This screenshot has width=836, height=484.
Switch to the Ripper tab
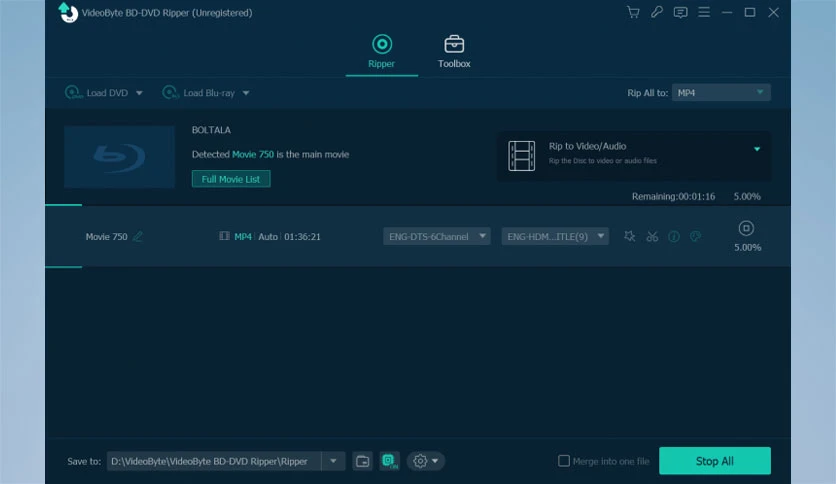pos(381,51)
